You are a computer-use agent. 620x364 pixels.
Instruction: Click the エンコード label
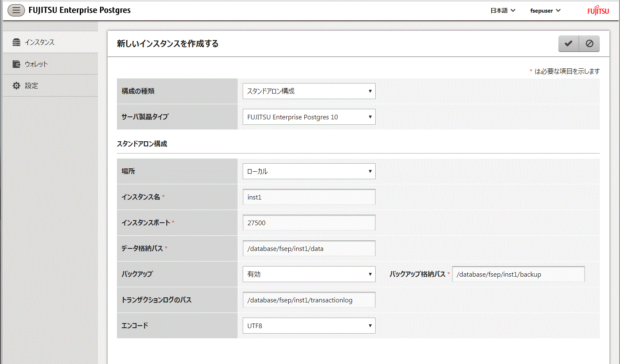[x=135, y=326]
